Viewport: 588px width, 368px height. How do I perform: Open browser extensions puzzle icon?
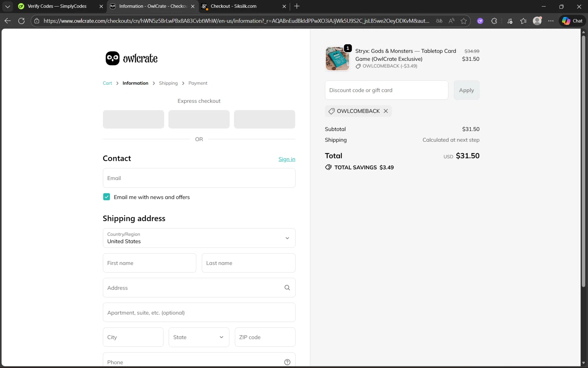pyautogui.click(x=494, y=21)
